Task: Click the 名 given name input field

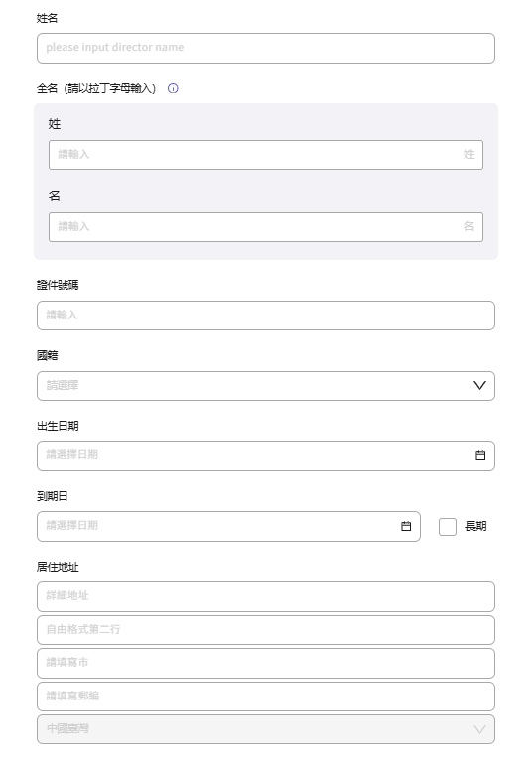Action: [266, 227]
